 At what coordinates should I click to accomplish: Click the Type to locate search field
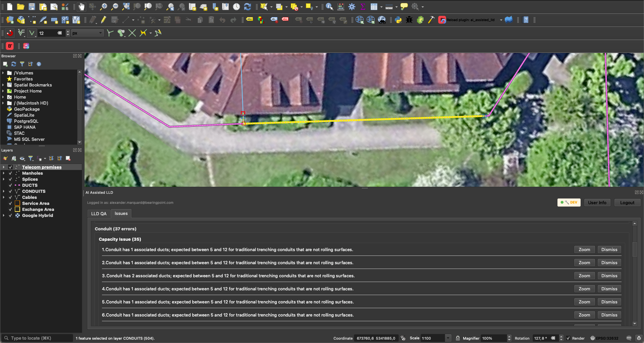[x=37, y=338]
